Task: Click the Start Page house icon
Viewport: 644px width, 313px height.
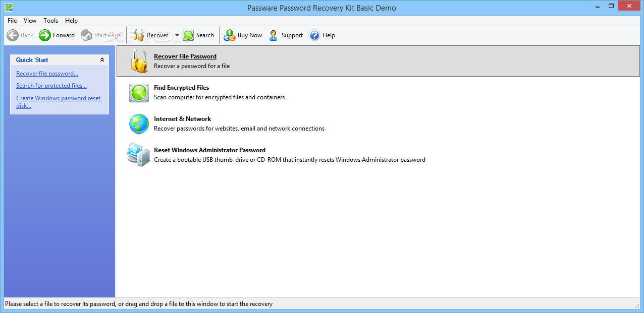Action: pyautogui.click(x=87, y=35)
